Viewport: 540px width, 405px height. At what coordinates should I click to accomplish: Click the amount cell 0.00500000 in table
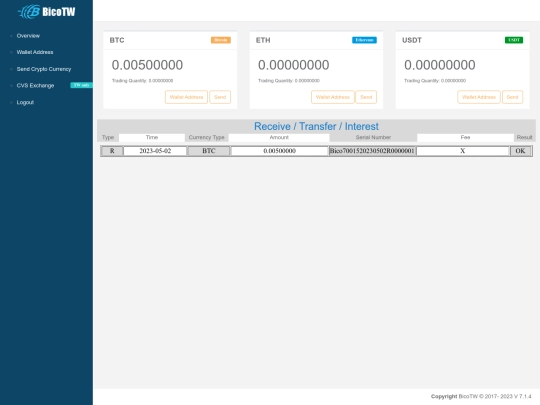(279, 151)
